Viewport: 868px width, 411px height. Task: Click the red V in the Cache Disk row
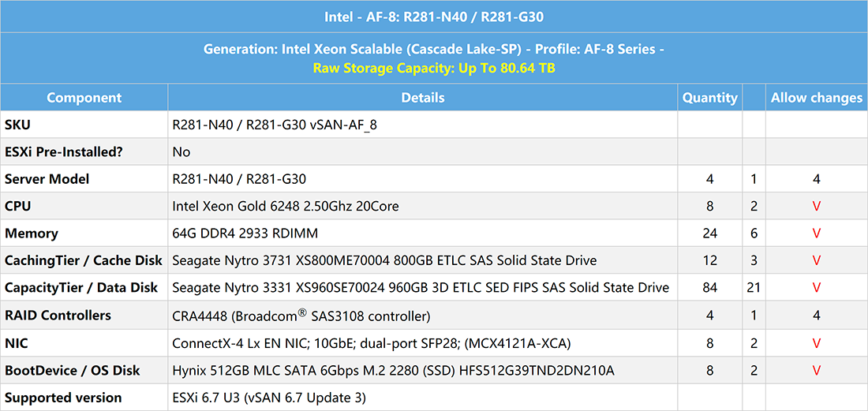(816, 260)
